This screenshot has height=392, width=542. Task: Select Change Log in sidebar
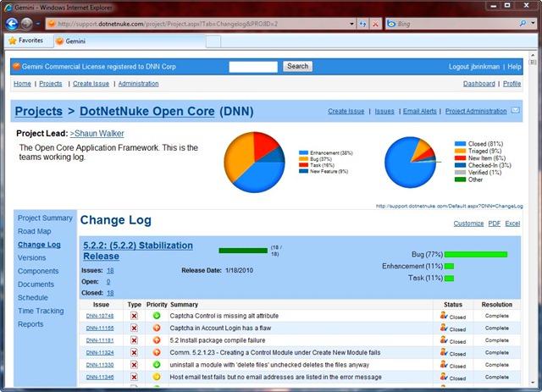point(39,245)
